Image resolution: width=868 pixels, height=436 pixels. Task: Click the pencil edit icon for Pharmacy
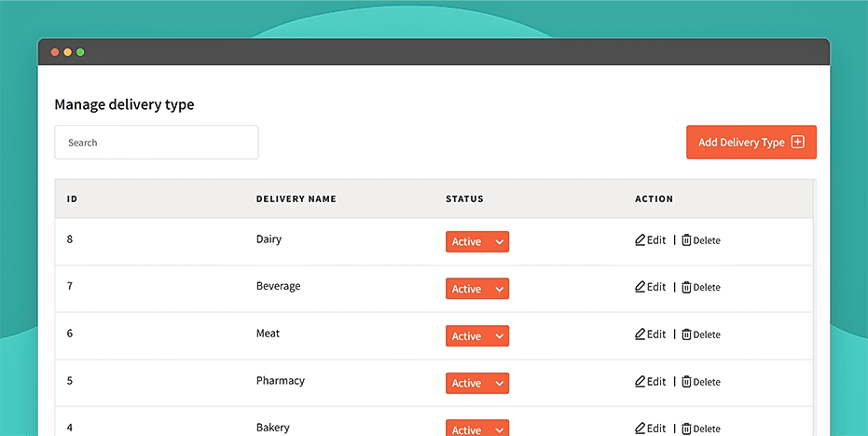pyautogui.click(x=640, y=381)
